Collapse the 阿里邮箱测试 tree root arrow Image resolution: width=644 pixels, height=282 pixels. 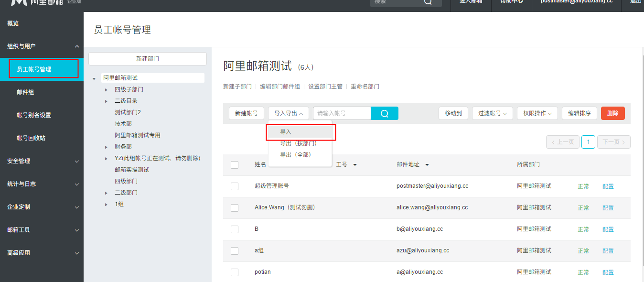point(94,78)
